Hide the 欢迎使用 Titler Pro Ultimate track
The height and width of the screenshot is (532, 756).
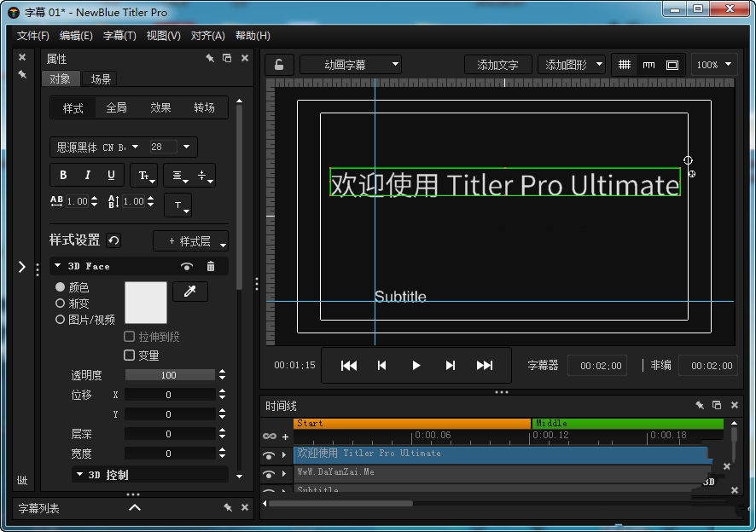269,455
